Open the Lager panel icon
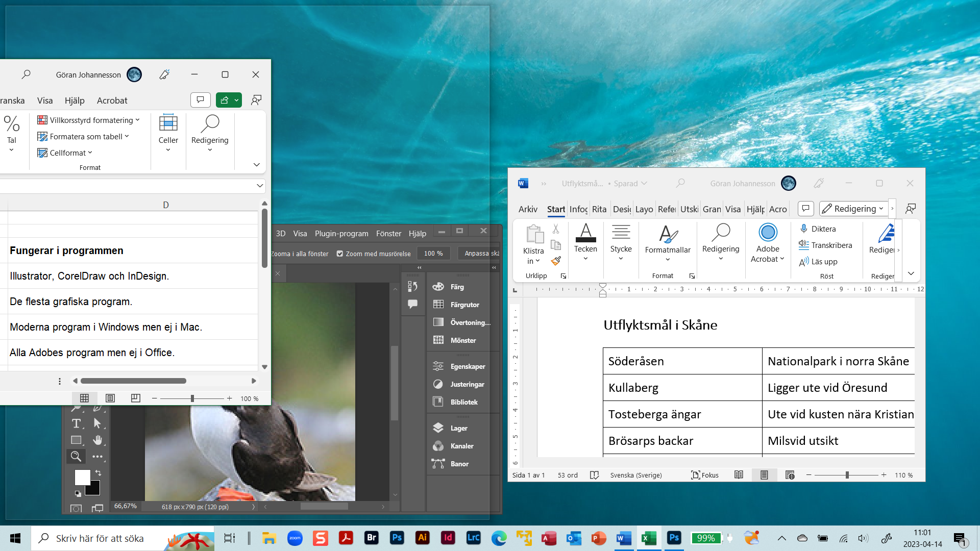 (438, 428)
